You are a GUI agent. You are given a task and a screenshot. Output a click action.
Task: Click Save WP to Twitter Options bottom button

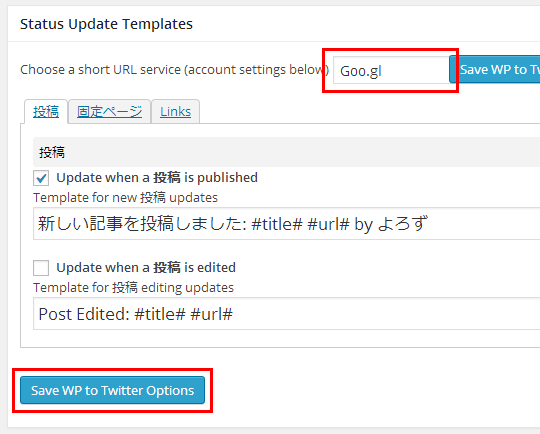113,390
